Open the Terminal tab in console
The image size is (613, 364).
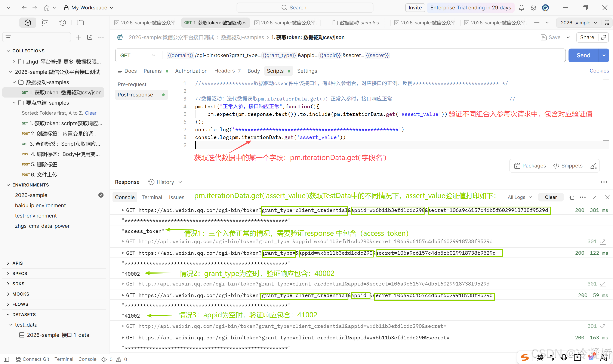pyautogui.click(x=152, y=197)
